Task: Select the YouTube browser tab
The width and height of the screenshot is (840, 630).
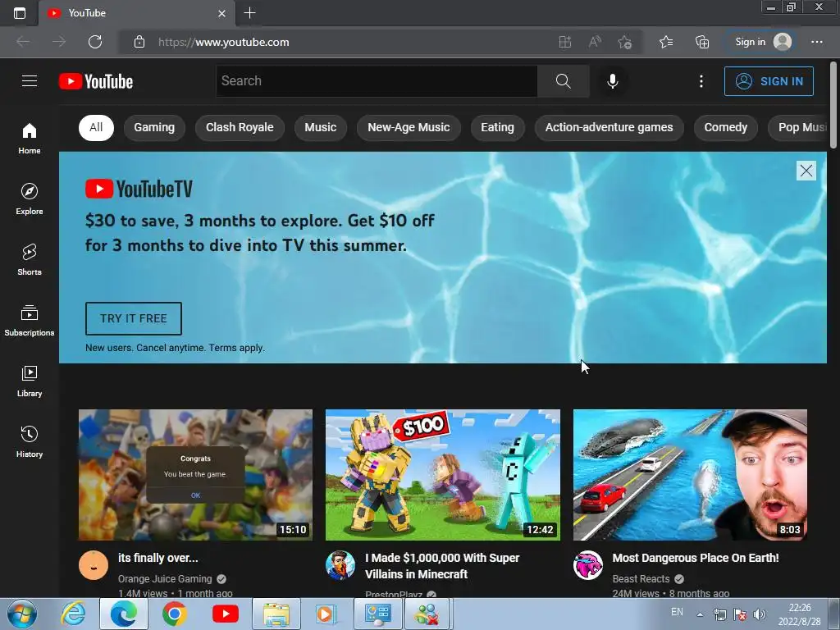Action: tap(137, 13)
